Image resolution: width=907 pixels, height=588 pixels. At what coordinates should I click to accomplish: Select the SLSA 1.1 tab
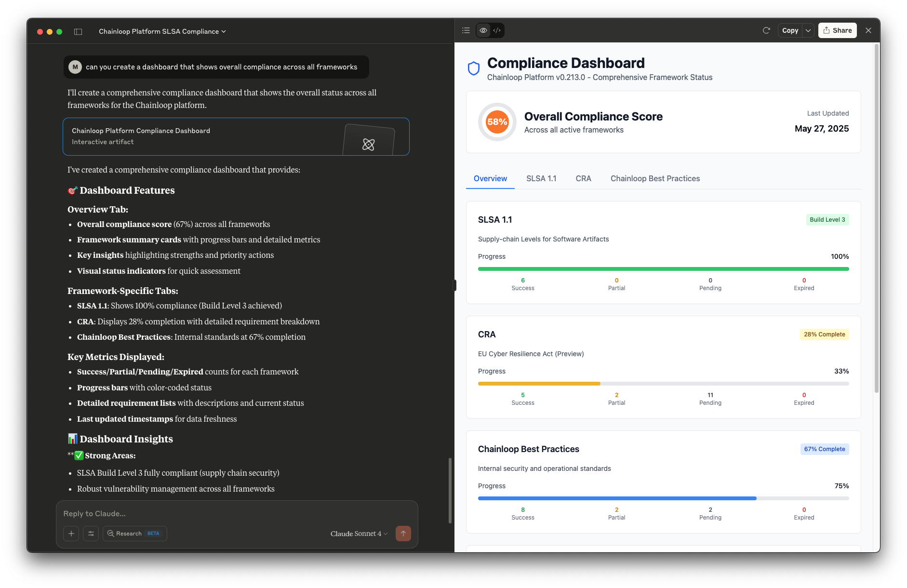point(541,178)
